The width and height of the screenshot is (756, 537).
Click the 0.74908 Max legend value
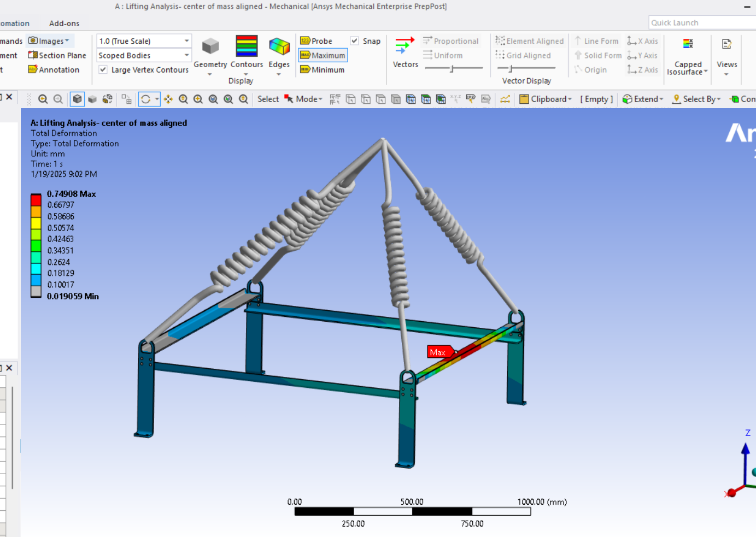tap(71, 194)
